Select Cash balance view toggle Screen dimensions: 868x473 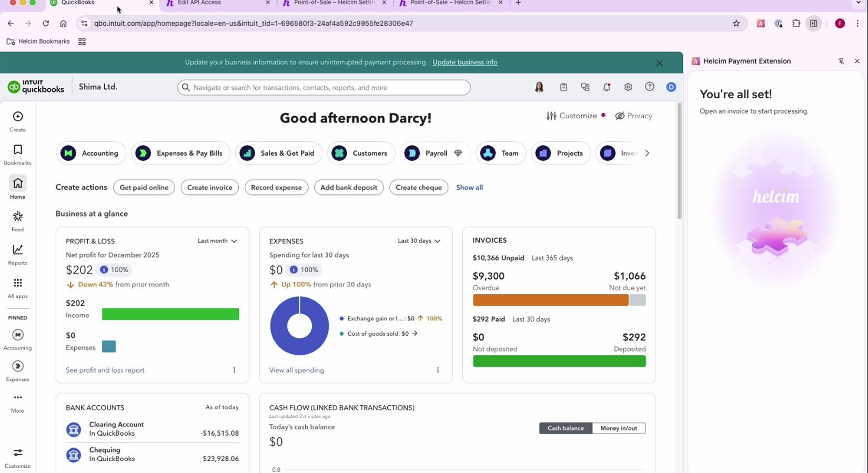pyautogui.click(x=566, y=428)
